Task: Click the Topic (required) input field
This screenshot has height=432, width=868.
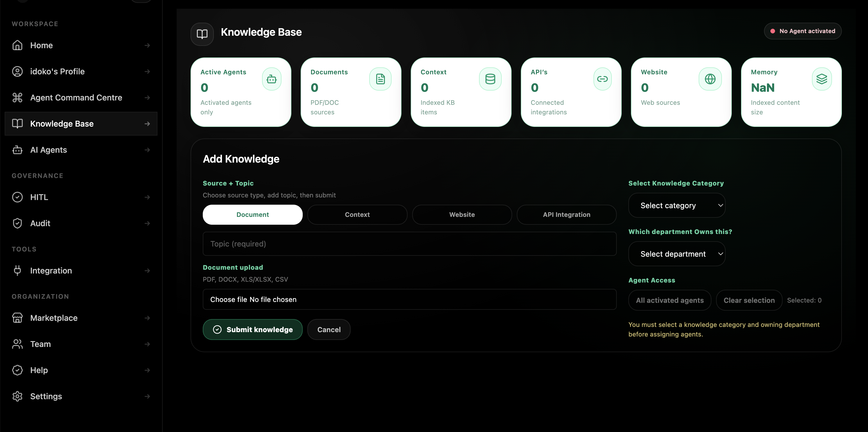Action: click(x=409, y=244)
